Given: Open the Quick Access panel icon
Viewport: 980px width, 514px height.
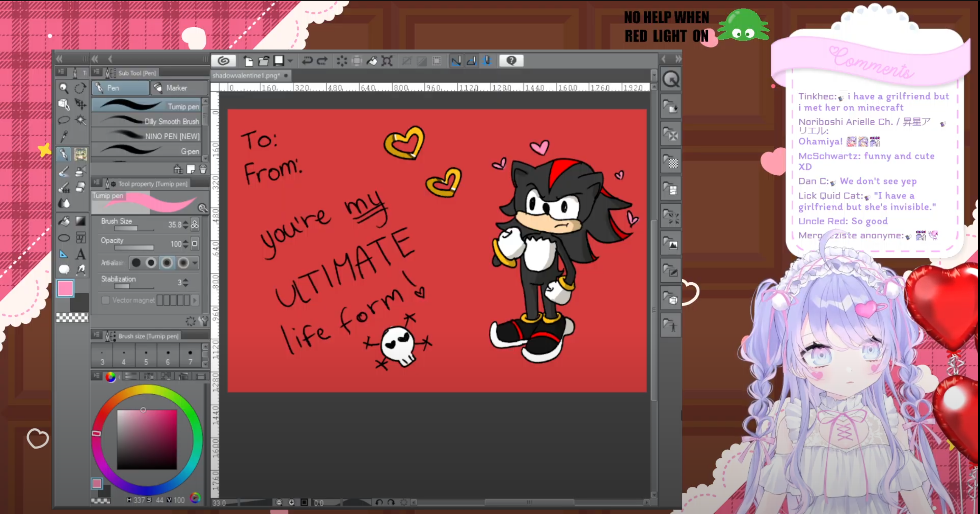Looking at the screenshot, I should pos(671,79).
